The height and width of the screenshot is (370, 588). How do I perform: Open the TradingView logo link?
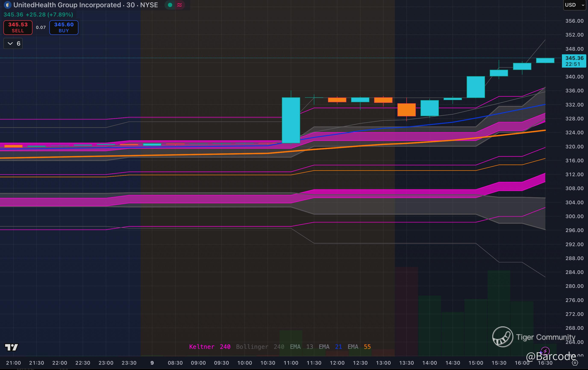click(12, 347)
